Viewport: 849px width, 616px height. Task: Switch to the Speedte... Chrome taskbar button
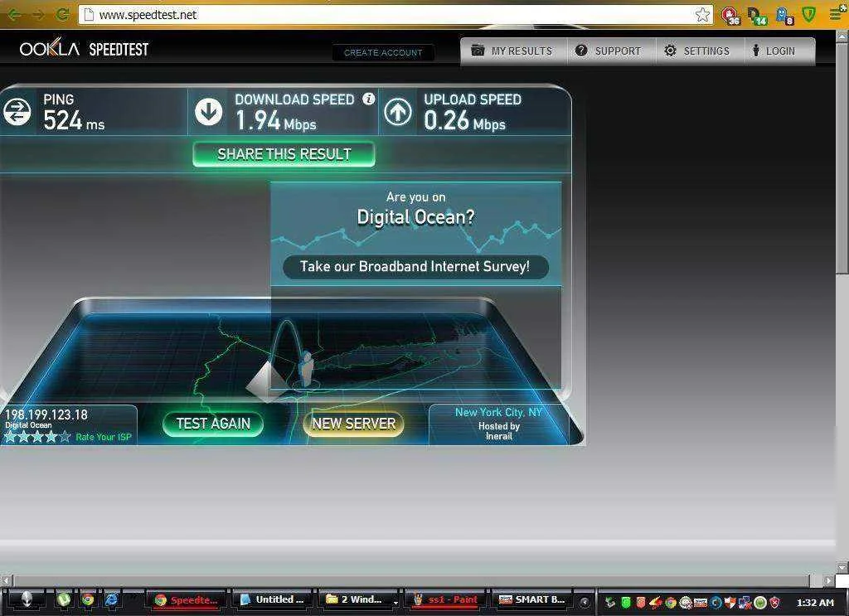[x=187, y=599]
